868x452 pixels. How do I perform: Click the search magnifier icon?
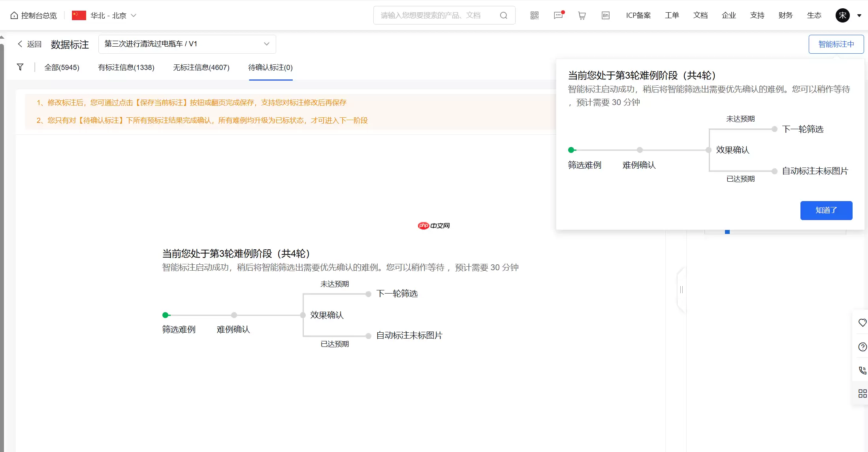pyautogui.click(x=503, y=15)
